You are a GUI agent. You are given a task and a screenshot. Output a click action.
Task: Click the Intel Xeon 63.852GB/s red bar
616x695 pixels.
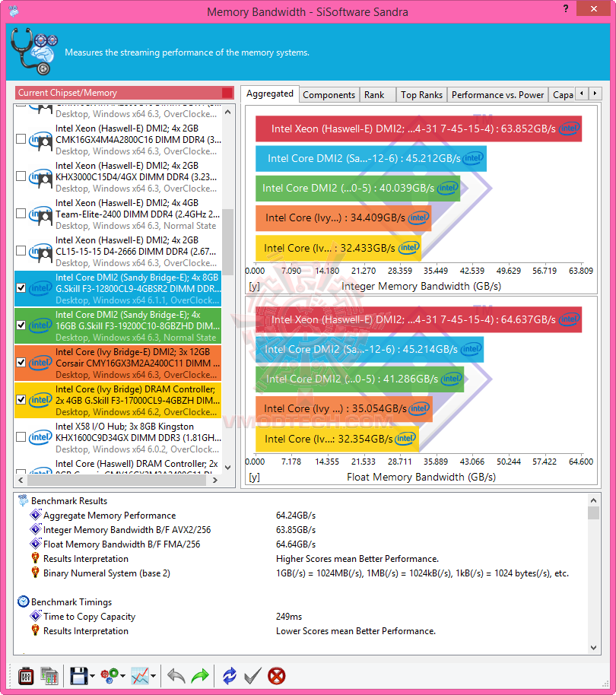click(418, 129)
